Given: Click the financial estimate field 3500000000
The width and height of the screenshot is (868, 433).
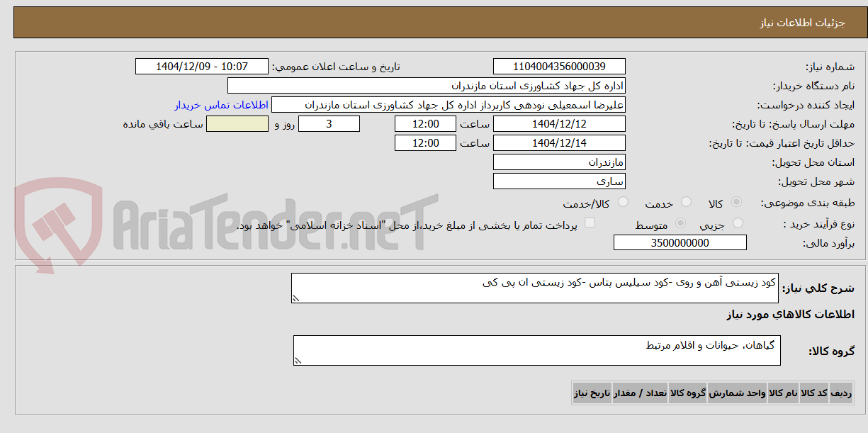Looking at the screenshot, I should [680, 242].
